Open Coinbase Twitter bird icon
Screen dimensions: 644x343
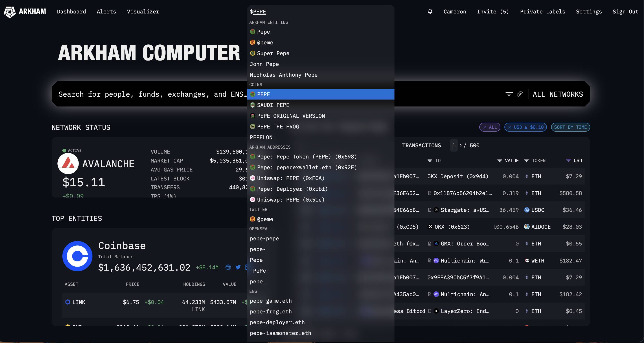[x=238, y=267]
